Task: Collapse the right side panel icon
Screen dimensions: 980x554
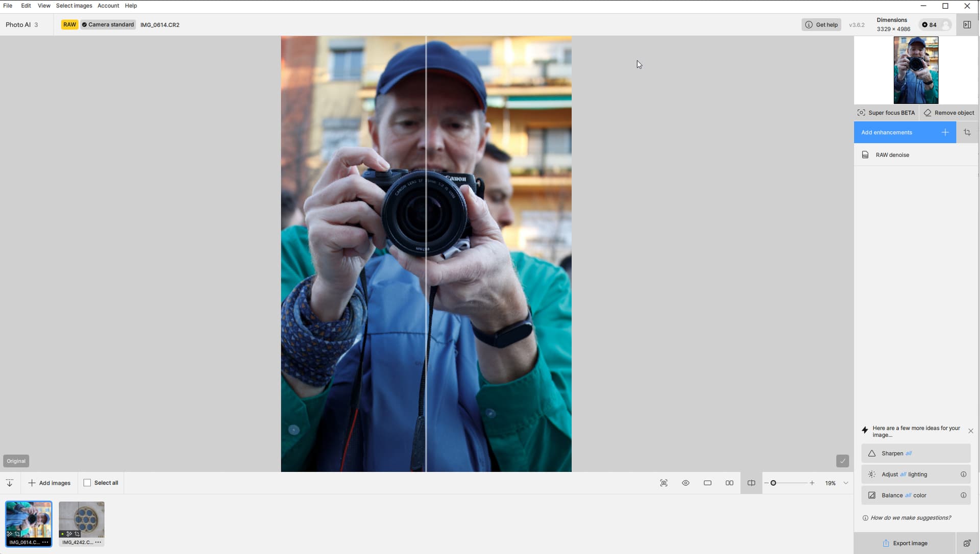Action: pos(967,24)
